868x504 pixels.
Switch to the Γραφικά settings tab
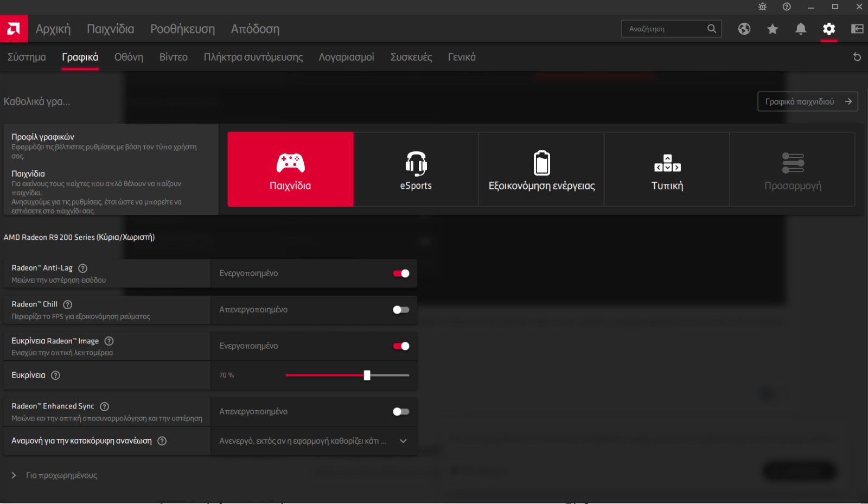(80, 57)
